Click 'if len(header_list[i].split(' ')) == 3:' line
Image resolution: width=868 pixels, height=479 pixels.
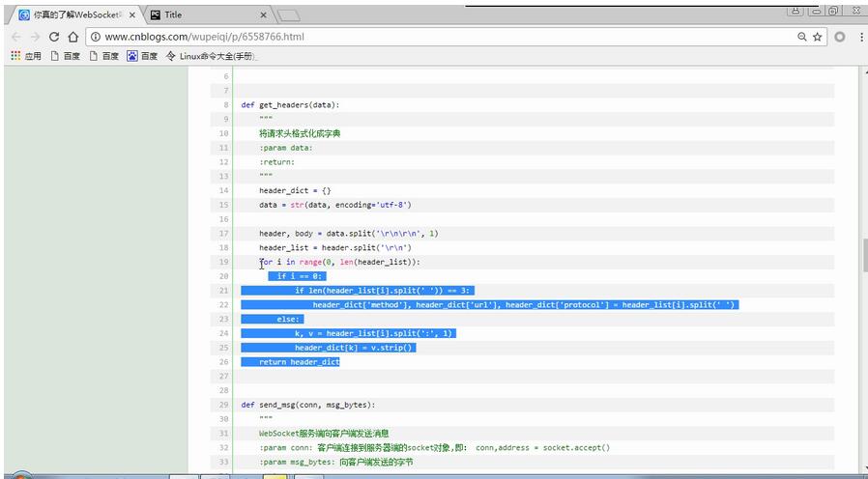(384, 291)
